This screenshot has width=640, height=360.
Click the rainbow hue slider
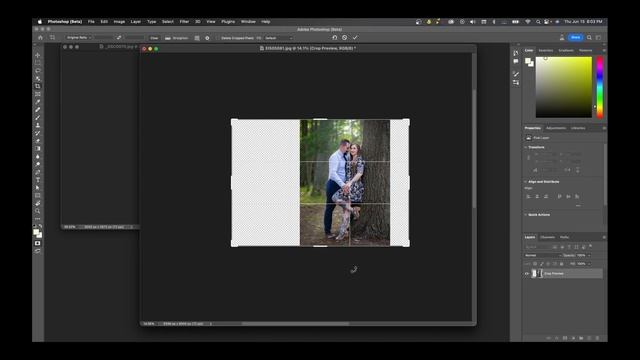click(600, 87)
